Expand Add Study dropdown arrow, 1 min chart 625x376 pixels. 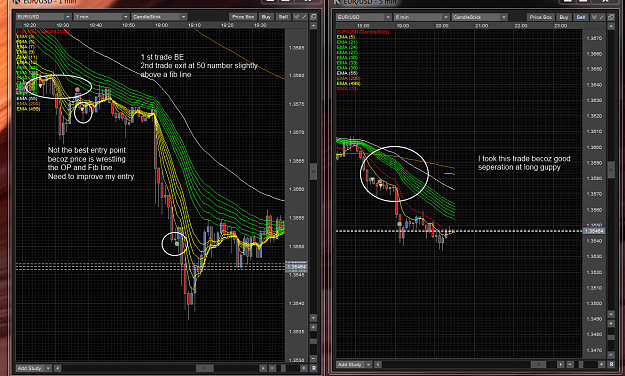click(48, 368)
